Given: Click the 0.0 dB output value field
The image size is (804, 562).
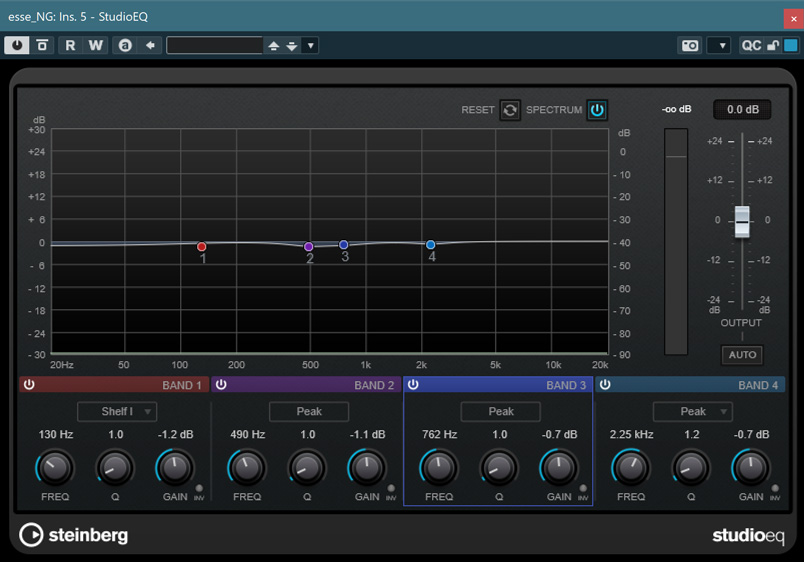Looking at the screenshot, I should (742, 109).
